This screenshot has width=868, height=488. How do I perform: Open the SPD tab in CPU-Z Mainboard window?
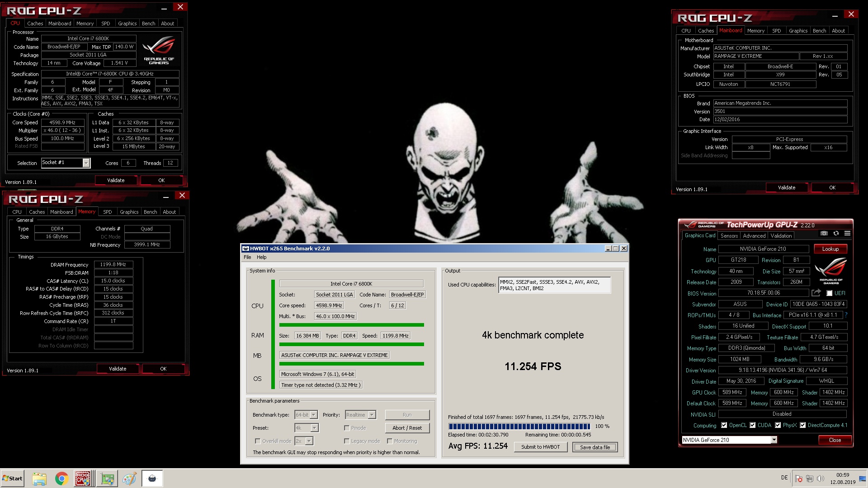coord(776,31)
